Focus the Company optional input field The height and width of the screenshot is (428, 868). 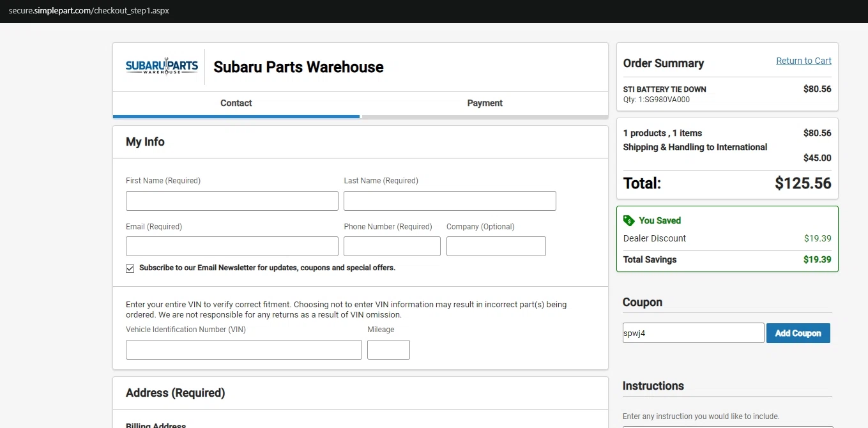[x=496, y=246]
